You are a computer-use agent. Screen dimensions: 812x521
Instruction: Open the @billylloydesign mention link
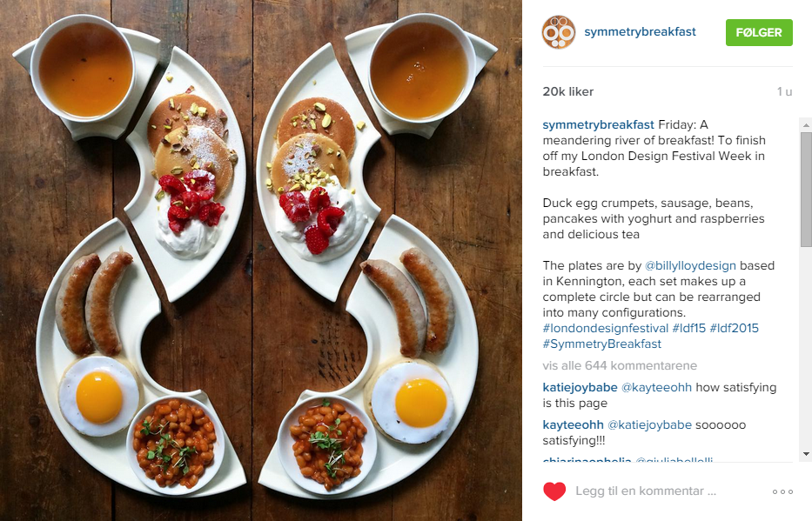pyautogui.click(x=690, y=266)
